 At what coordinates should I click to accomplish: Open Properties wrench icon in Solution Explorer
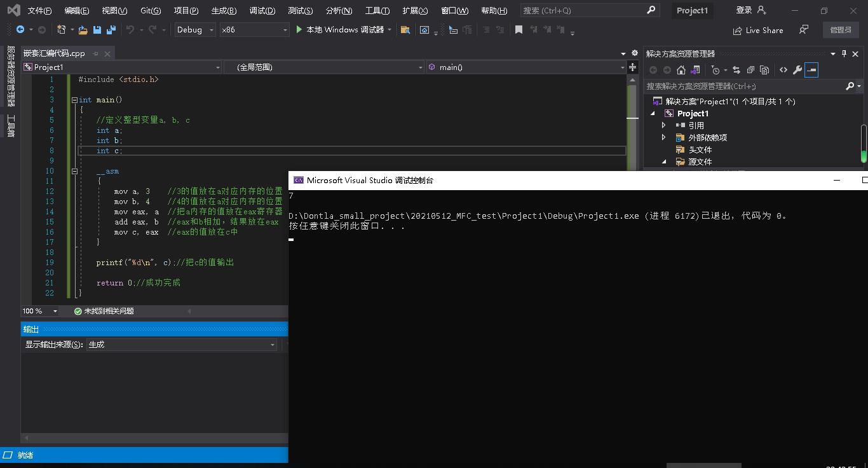(797, 70)
